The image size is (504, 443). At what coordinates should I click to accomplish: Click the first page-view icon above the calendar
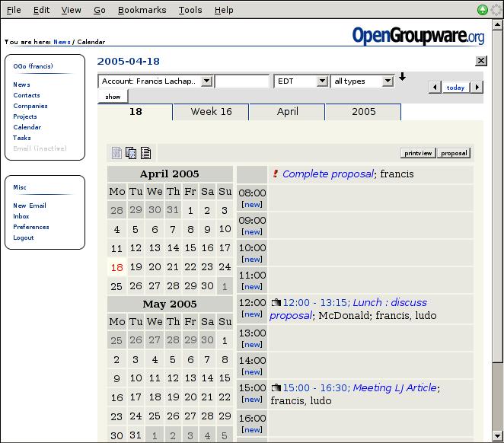117,153
